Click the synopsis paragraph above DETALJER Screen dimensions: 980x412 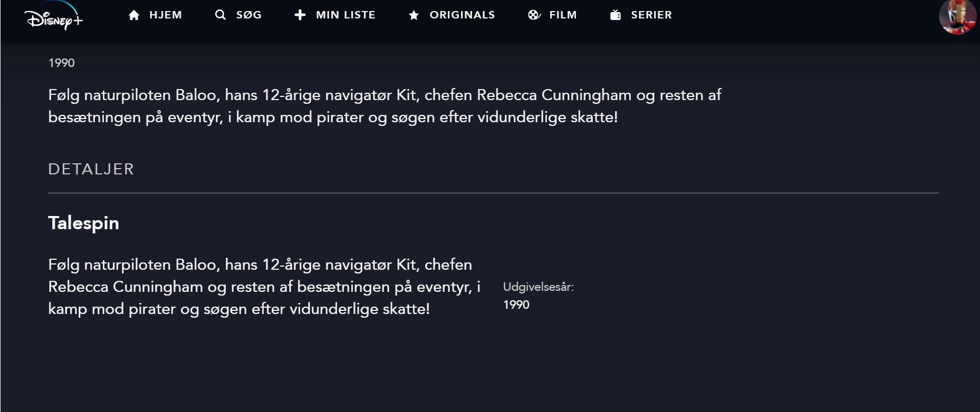(x=385, y=106)
